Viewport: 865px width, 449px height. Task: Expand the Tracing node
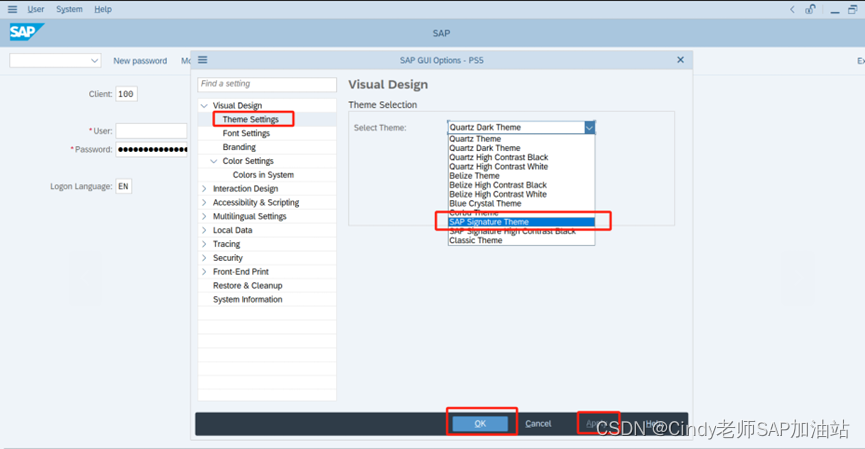pos(204,244)
